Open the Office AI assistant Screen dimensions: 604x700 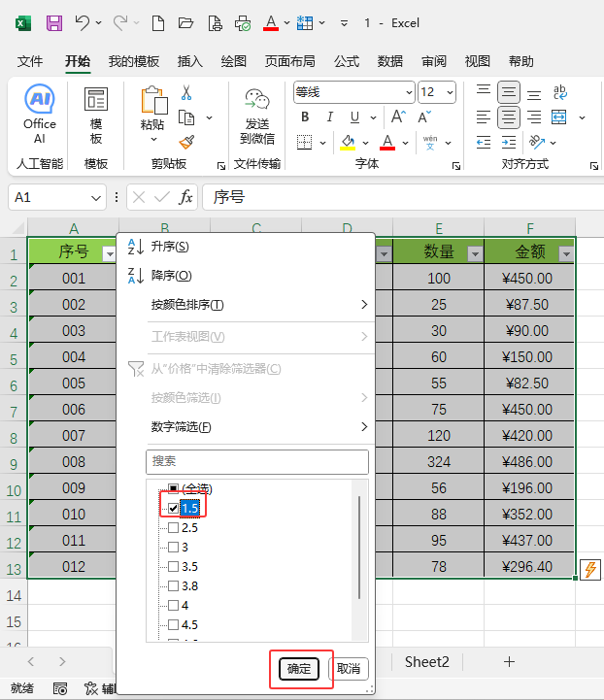coord(40,115)
